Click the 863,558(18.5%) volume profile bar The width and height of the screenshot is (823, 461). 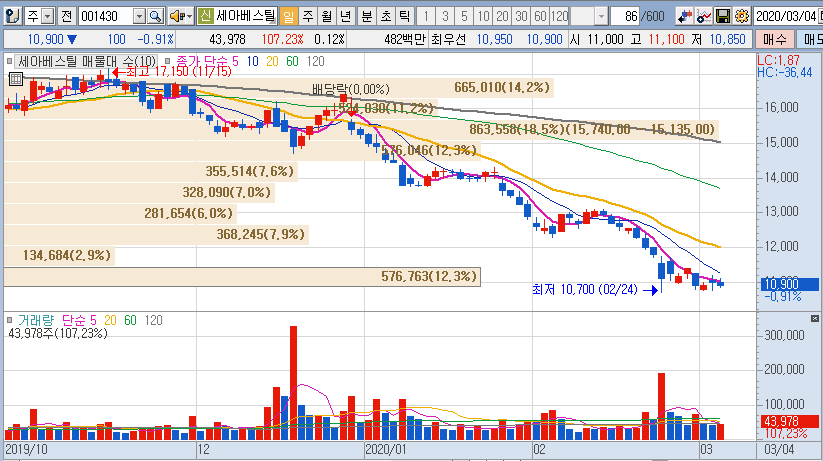(x=361, y=129)
